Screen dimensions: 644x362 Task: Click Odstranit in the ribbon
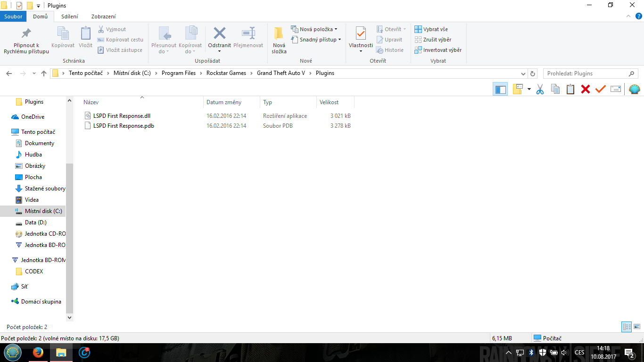click(220, 40)
